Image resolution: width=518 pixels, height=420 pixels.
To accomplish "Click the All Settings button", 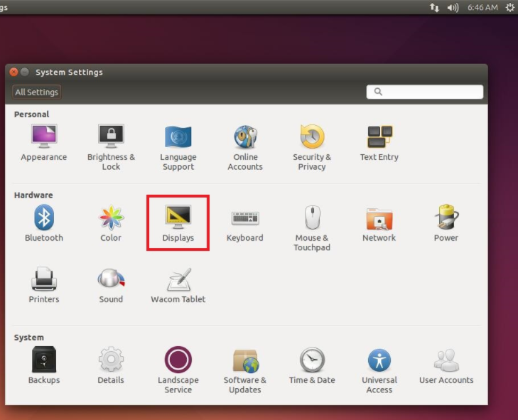I will pyautogui.click(x=37, y=92).
